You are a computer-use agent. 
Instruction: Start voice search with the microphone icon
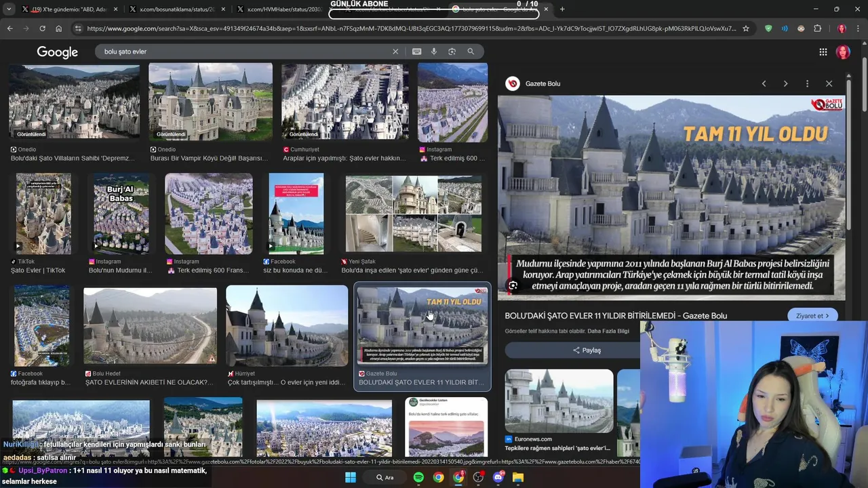point(434,52)
